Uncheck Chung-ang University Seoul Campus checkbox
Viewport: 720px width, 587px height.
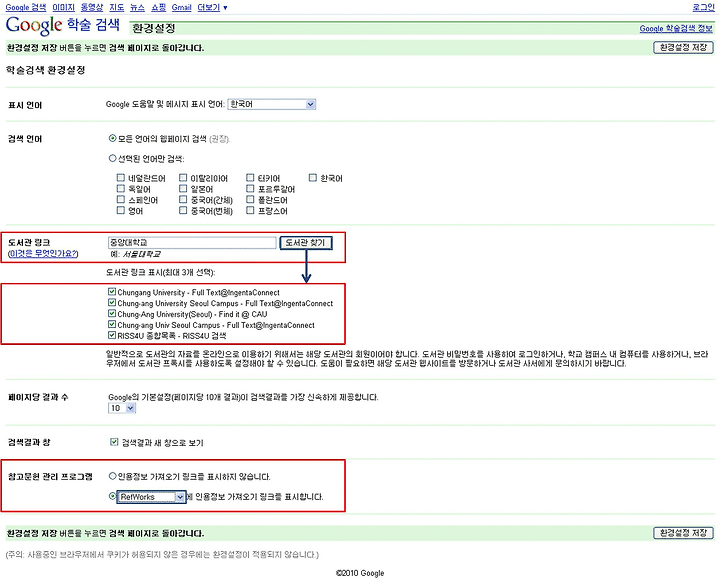click(112, 303)
